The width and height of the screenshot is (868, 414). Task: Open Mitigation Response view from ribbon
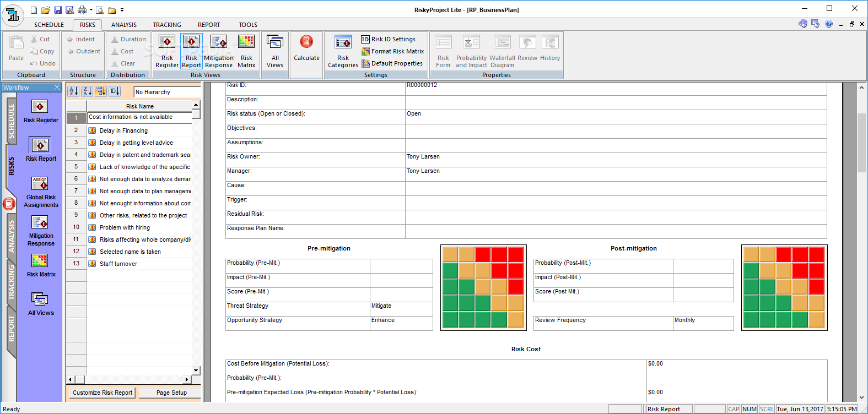coord(219,51)
